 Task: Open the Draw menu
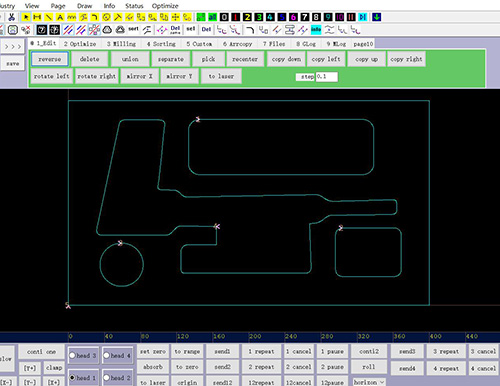[x=84, y=6]
